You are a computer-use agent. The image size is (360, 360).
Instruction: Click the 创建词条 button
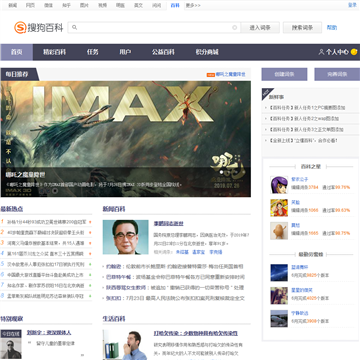pyautogui.click(x=284, y=74)
